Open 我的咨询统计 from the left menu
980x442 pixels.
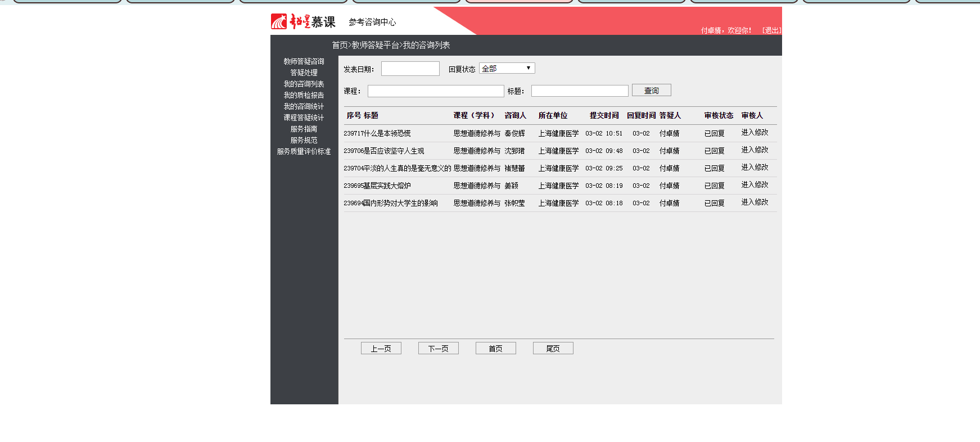tap(304, 106)
